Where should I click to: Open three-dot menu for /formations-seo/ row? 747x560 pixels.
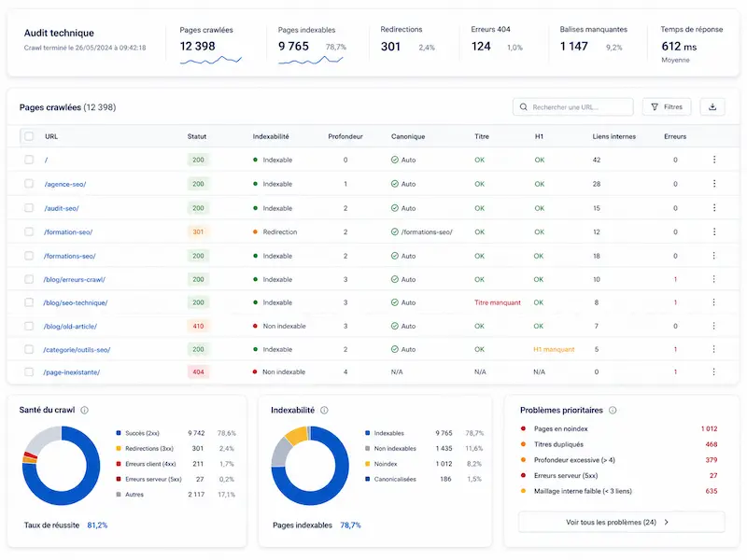(713, 256)
